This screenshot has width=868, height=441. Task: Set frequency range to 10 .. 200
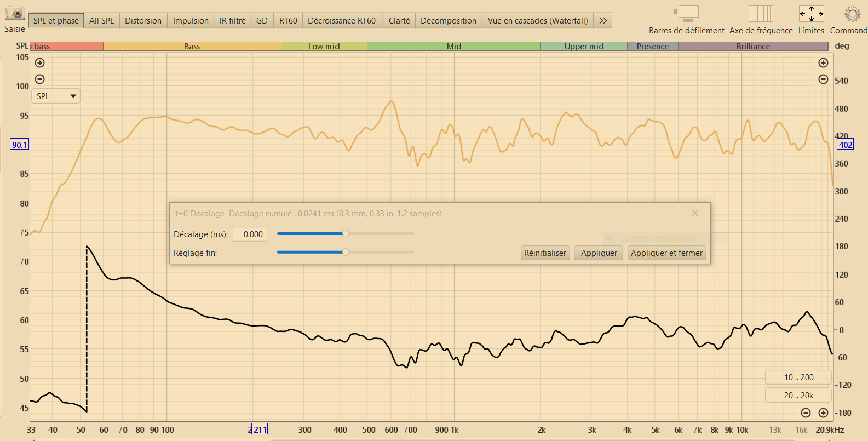(x=798, y=377)
